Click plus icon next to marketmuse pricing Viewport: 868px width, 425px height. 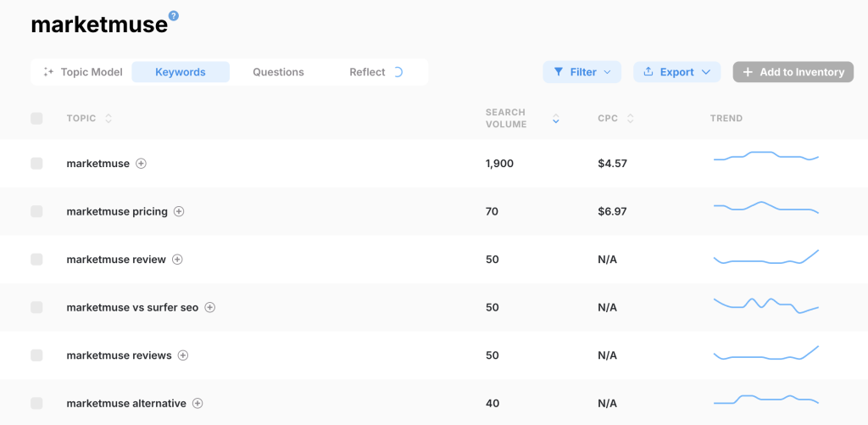(179, 211)
